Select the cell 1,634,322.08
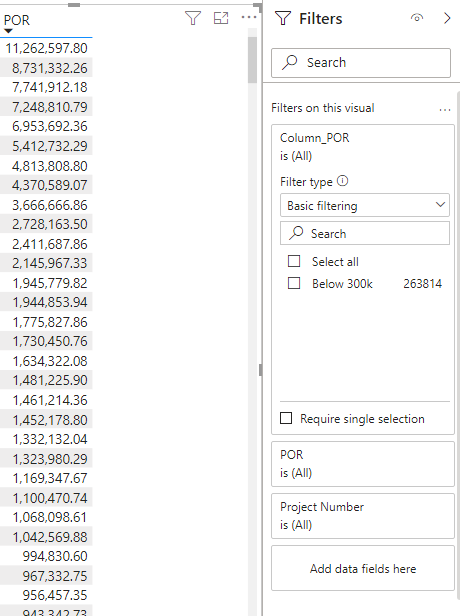 coord(46,361)
